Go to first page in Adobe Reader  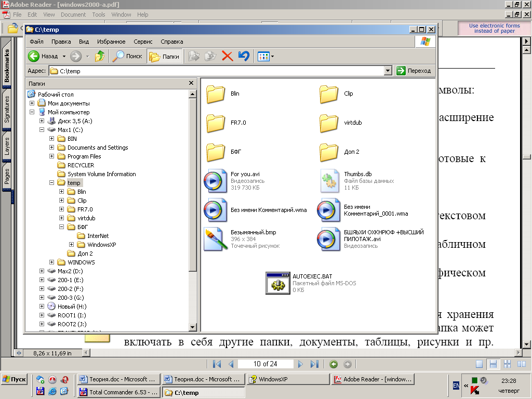coord(217,364)
